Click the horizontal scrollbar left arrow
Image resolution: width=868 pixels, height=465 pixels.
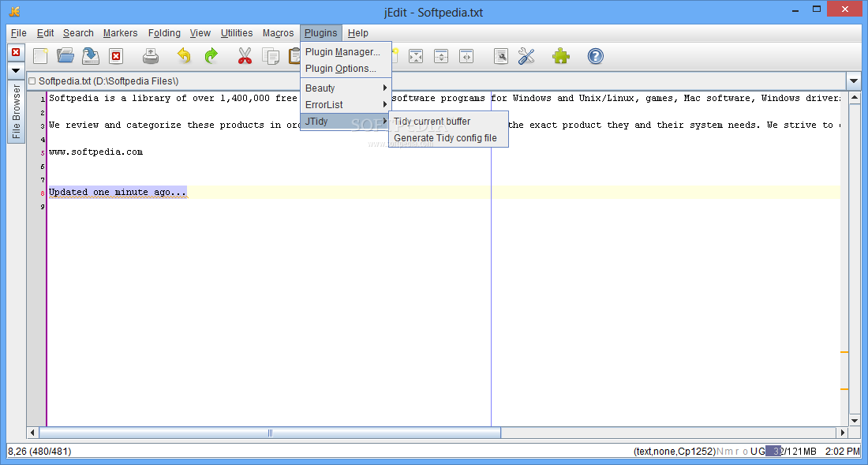[x=32, y=433]
